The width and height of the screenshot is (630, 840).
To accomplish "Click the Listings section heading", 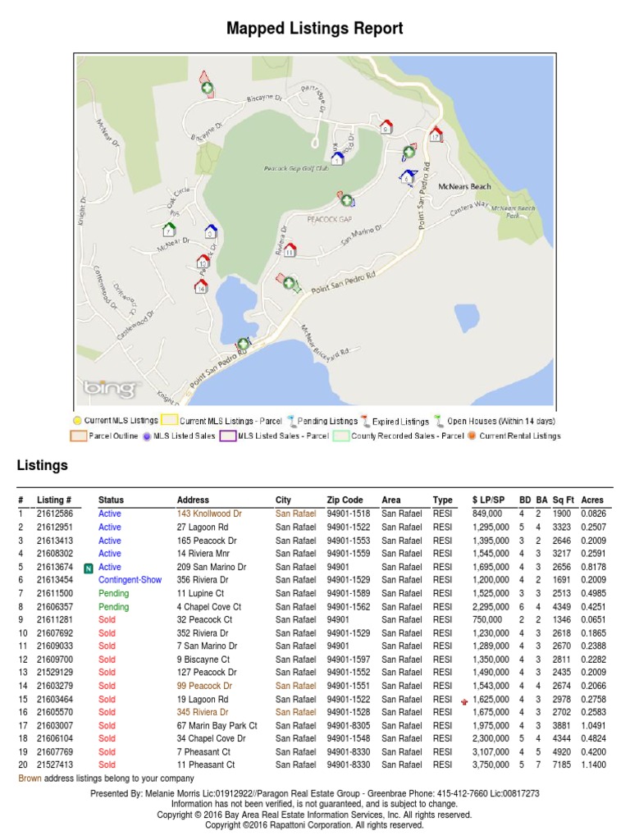I will coord(43,465).
